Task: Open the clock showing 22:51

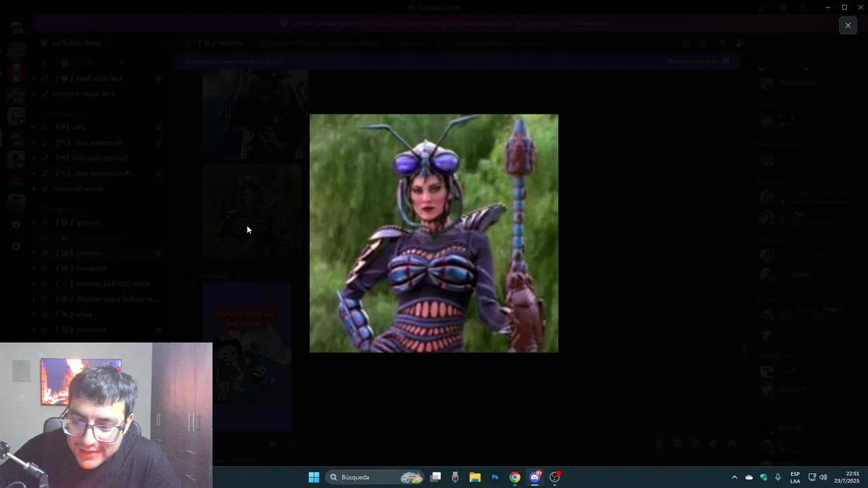Action: pos(847,477)
